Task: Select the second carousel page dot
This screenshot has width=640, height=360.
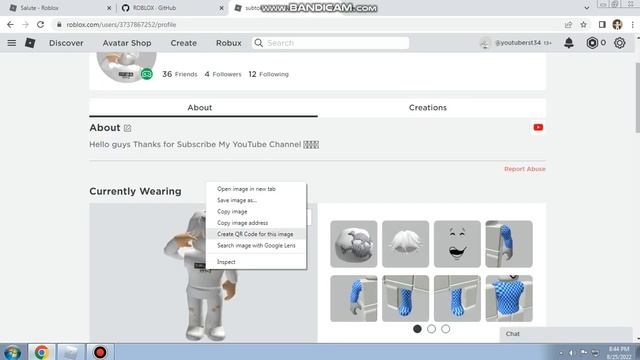Action: [x=431, y=329]
